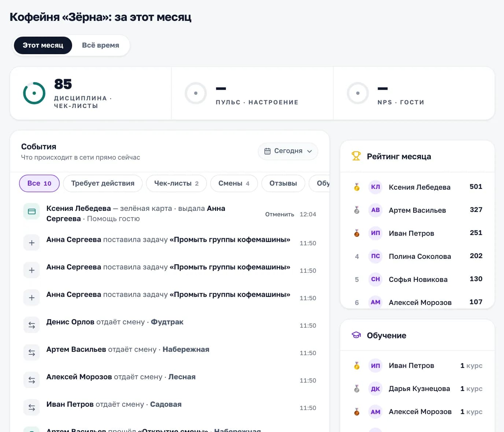Click the 12:04 timestamp of the green card event
Viewport: 504px width, 432px height.
coord(308,215)
